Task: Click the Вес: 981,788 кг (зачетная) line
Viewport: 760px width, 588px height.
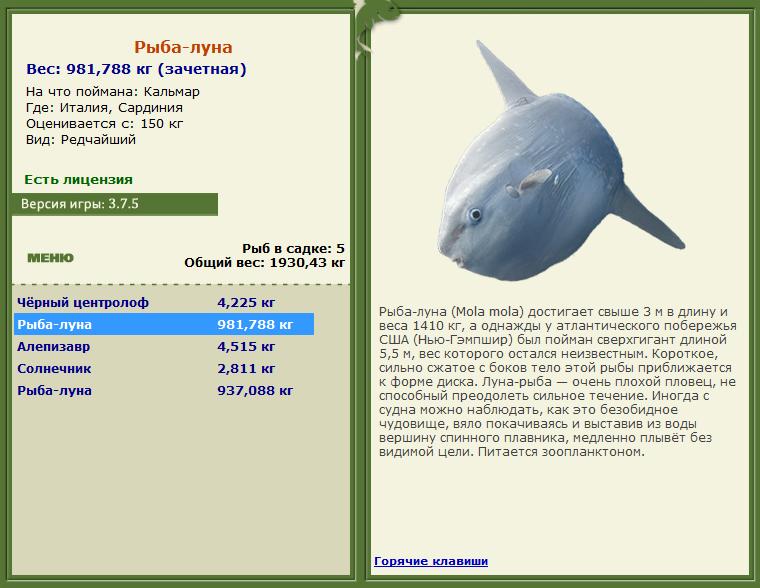Action: coord(136,69)
